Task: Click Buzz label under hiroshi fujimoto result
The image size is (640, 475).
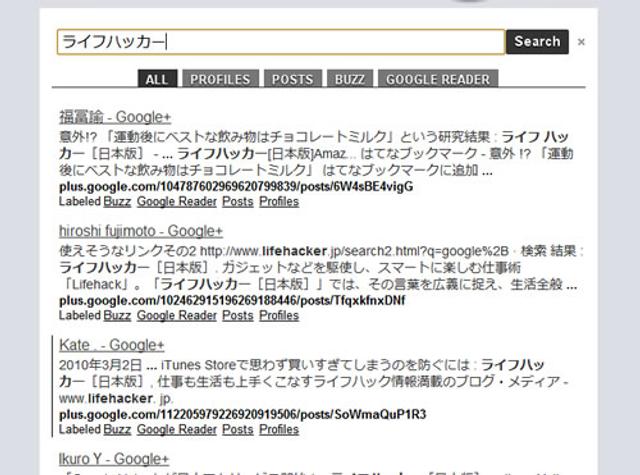Action: (x=117, y=315)
